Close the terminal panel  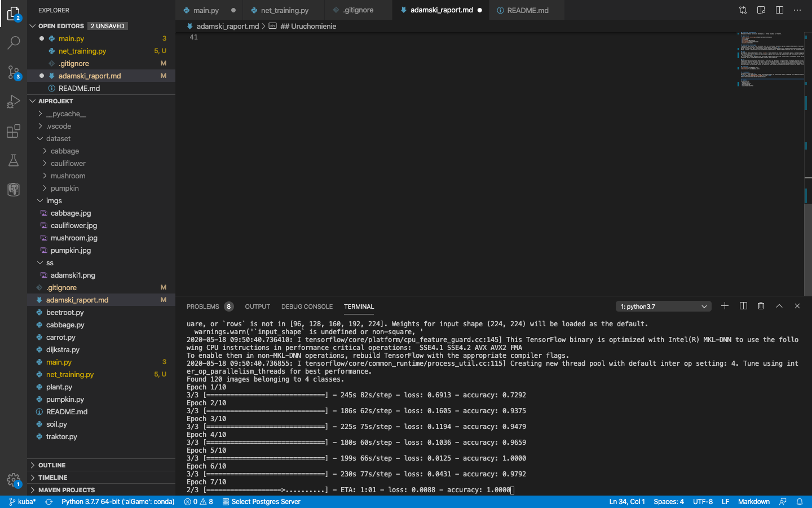[797, 306]
